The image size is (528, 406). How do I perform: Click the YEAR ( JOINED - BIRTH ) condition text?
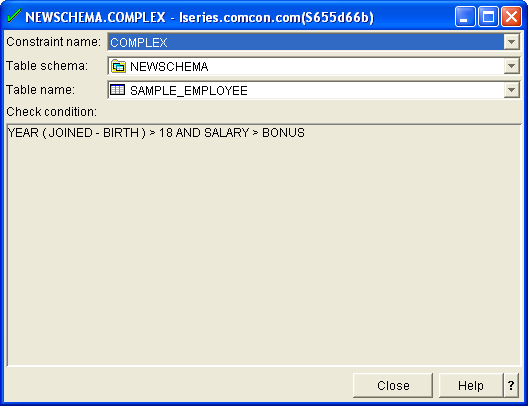click(x=76, y=133)
